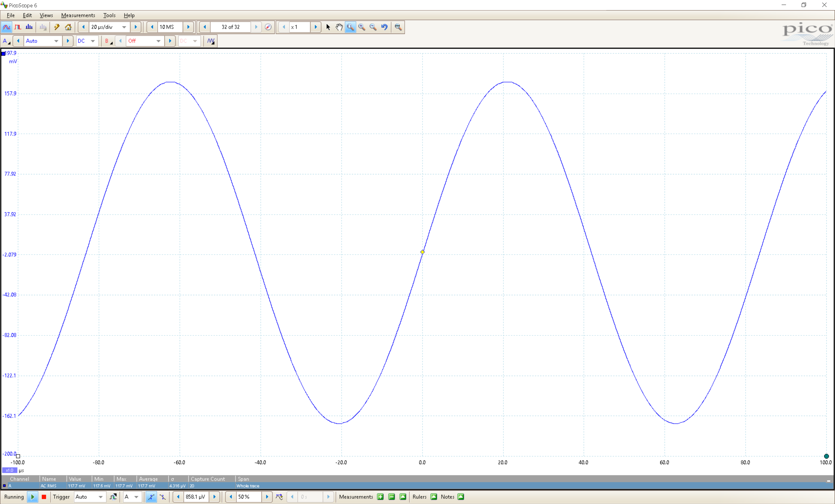This screenshot has height=504, width=835.
Task: Select the window zoom tool
Action: (351, 27)
